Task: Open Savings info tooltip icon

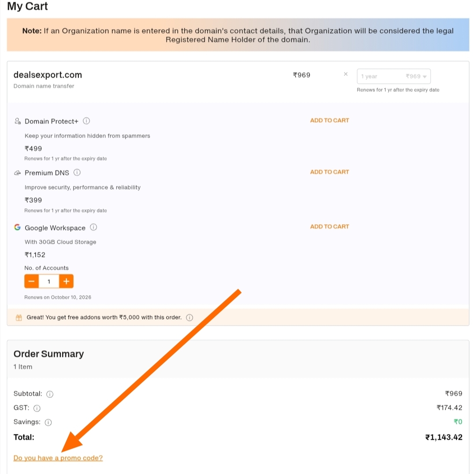Action: pos(48,422)
